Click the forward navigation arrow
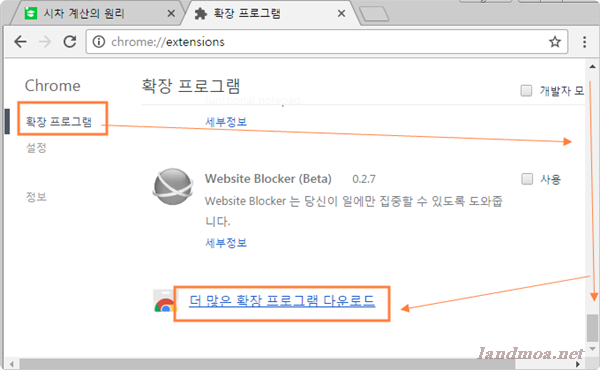 45,42
